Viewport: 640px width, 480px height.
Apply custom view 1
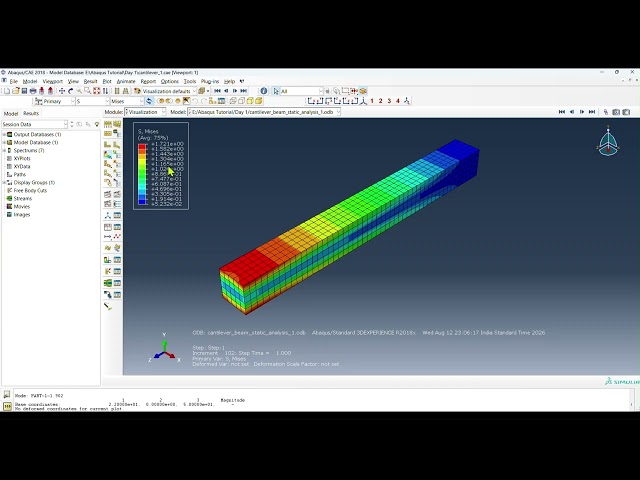372,101
